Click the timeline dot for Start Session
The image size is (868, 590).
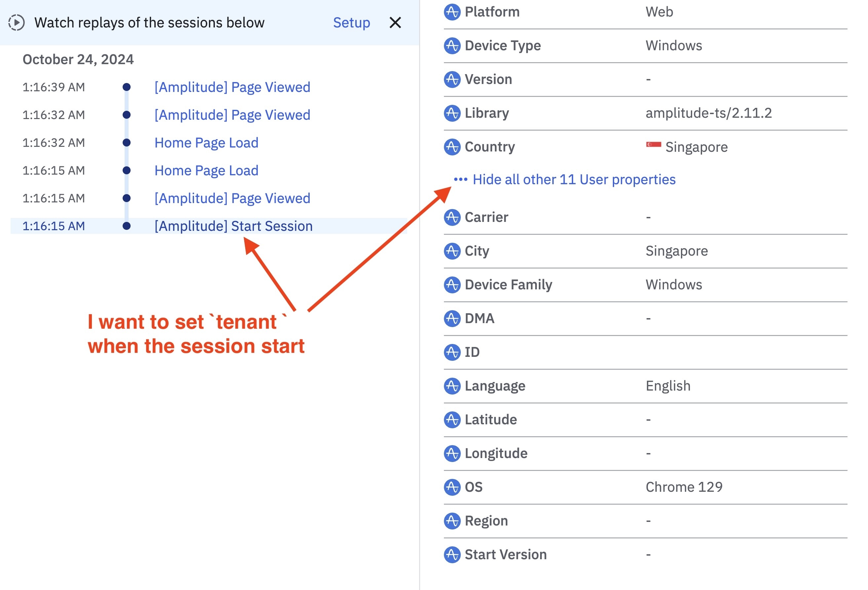(x=127, y=226)
